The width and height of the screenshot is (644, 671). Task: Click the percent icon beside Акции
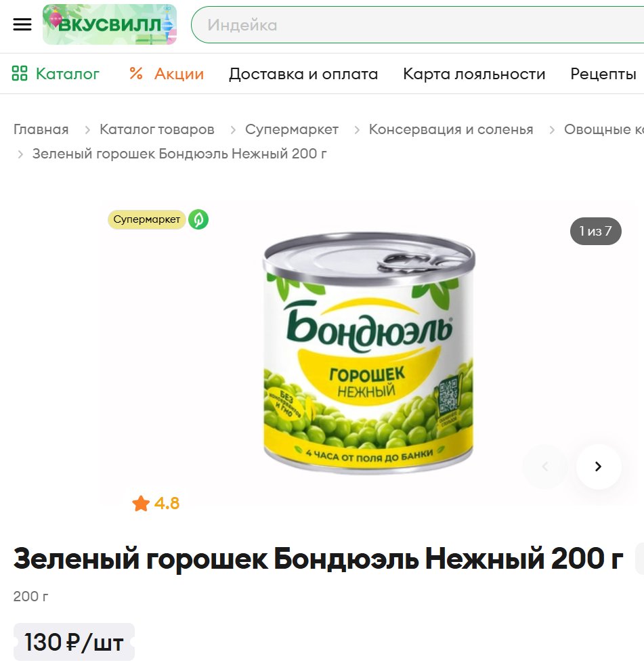click(x=136, y=73)
